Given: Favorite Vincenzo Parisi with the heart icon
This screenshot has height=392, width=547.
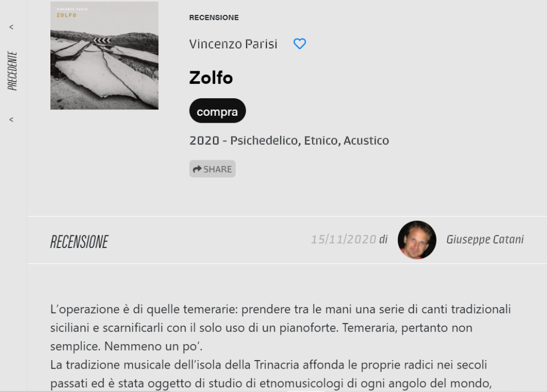Looking at the screenshot, I should pyautogui.click(x=300, y=44).
